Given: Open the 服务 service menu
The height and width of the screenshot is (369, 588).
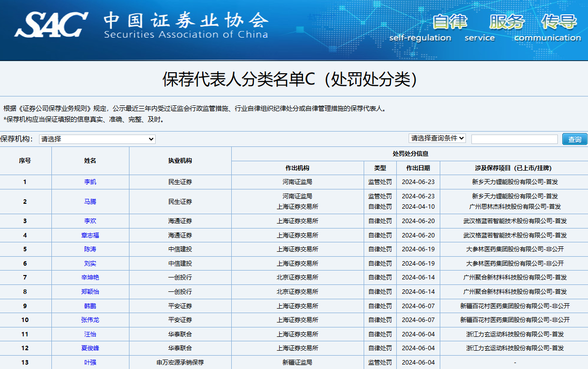Looking at the screenshot, I should (x=506, y=22).
